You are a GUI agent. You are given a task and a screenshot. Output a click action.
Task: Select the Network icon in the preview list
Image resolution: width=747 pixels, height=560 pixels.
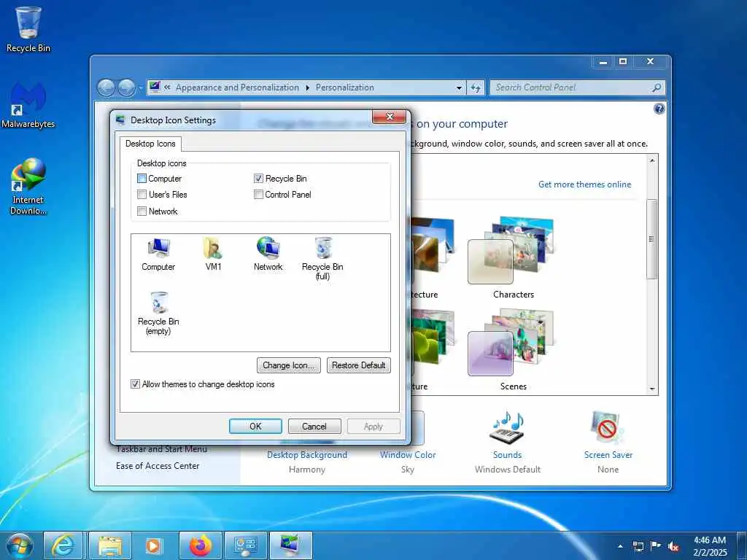click(268, 254)
